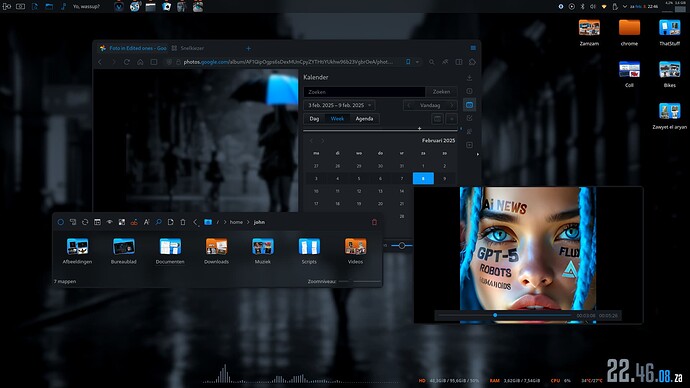This screenshot has width=690, height=388.
Task: Open downloads panel in browser sidebar
Action: (470, 78)
